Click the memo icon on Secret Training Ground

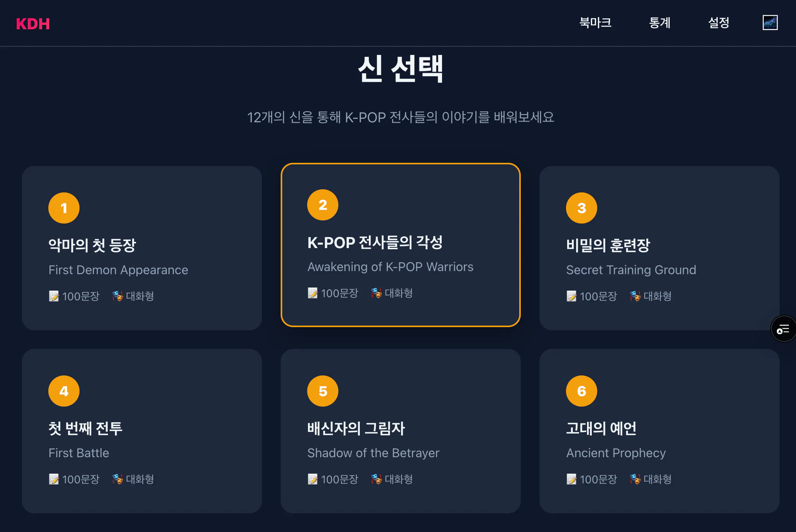pos(571,296)
